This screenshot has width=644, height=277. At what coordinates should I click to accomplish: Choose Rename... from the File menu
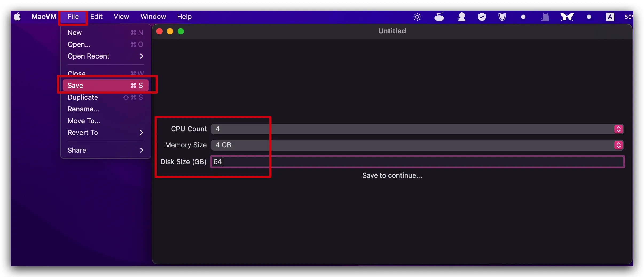[105, 109]
